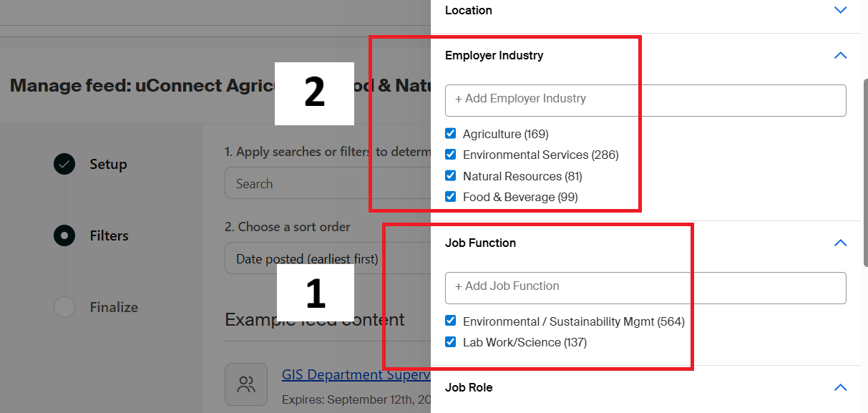Screen dimensions: 868x413
Task: Collapse the Job Function section
Action: [840, 243]
